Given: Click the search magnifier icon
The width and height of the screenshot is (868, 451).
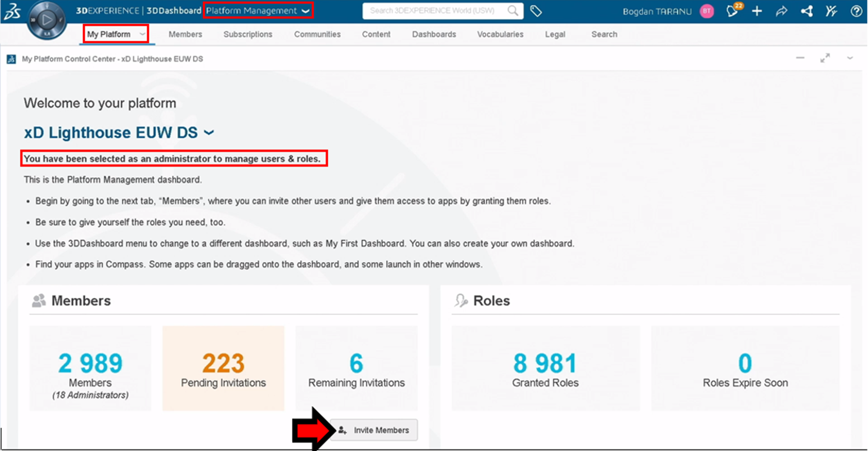Looking at the screenshot, I should [512, 11].
